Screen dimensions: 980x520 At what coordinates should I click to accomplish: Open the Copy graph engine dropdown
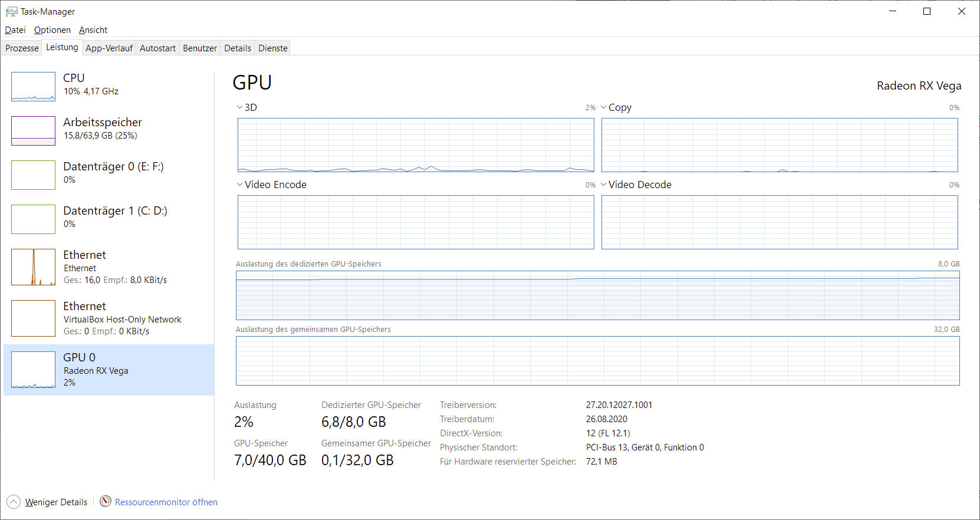(604, 107)
